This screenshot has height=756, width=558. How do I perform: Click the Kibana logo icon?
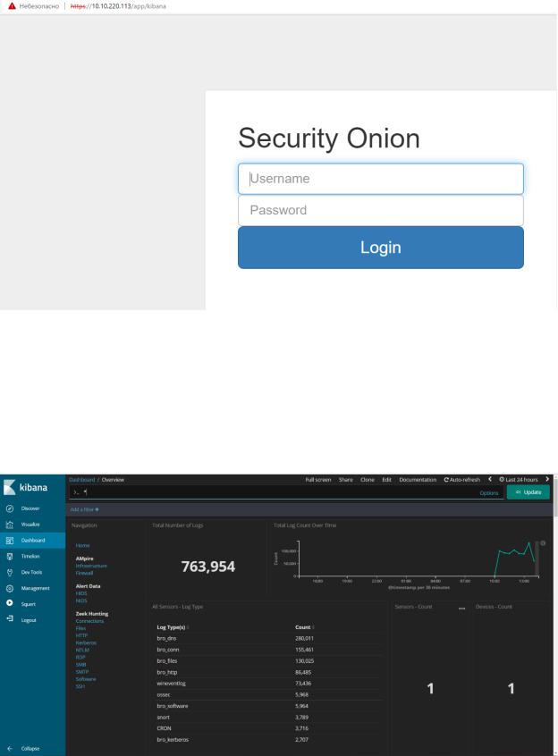point(9,487)
